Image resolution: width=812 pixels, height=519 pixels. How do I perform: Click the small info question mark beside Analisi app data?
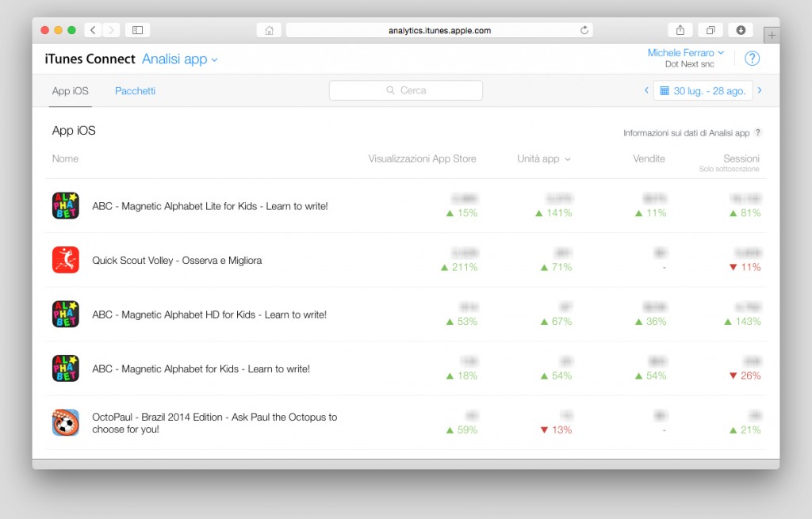[x=757, y=132]
